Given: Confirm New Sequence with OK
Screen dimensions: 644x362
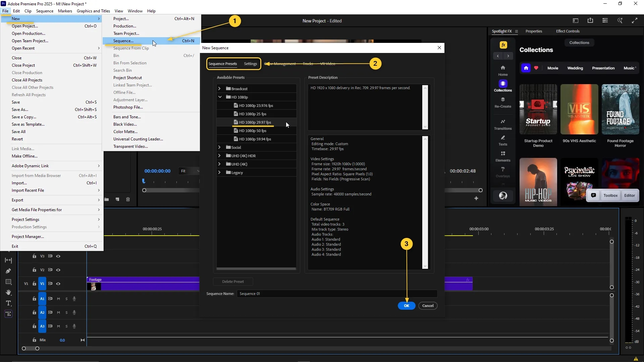Looking at the screenshot, I should pyautogui.click(x=407, y=306).
